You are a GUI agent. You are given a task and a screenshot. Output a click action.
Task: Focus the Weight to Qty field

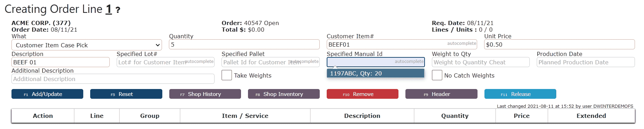click(481, 62)
